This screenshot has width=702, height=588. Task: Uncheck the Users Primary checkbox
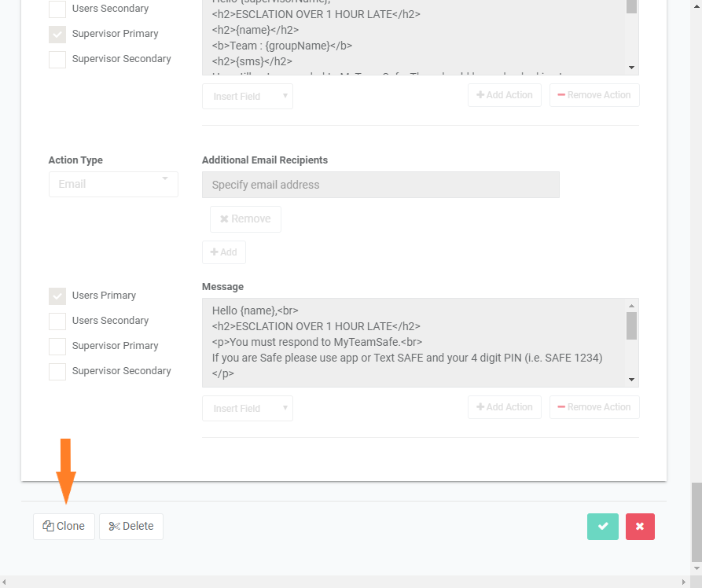click(57, 296)
